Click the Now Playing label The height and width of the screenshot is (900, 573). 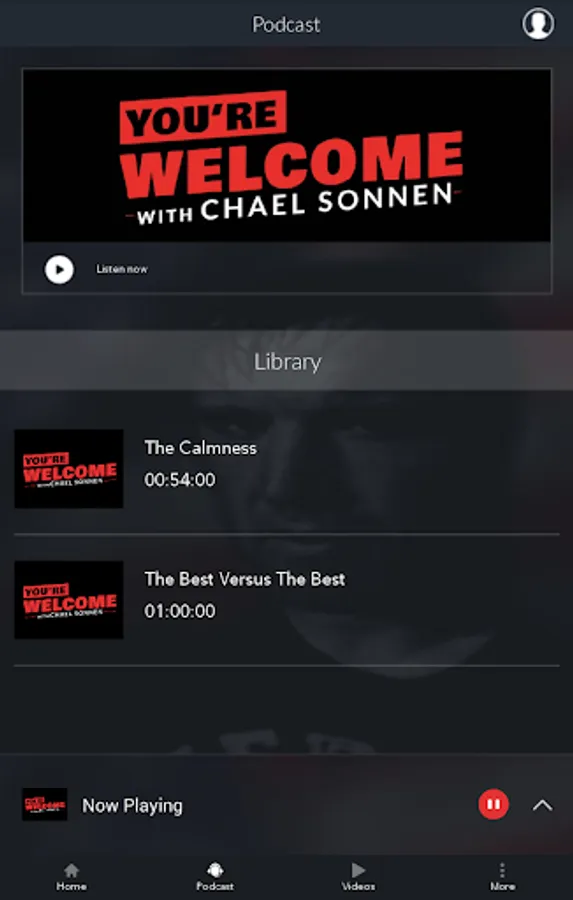point(132,806)
